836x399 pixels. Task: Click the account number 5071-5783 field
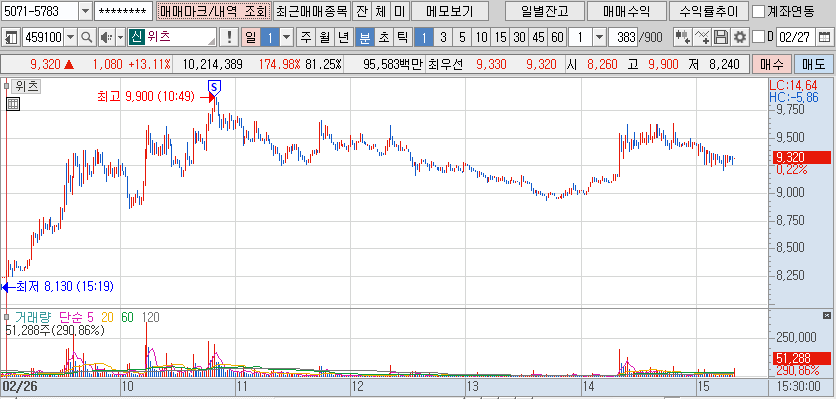click(41, 11)
